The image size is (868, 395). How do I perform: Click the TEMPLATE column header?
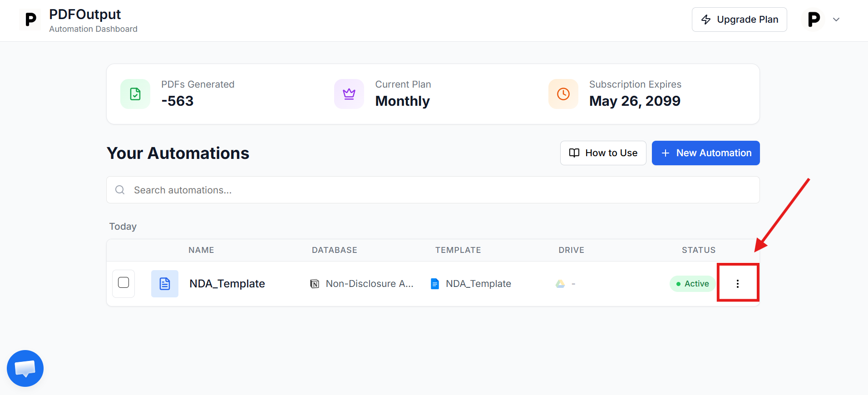(x=458, y=250)
